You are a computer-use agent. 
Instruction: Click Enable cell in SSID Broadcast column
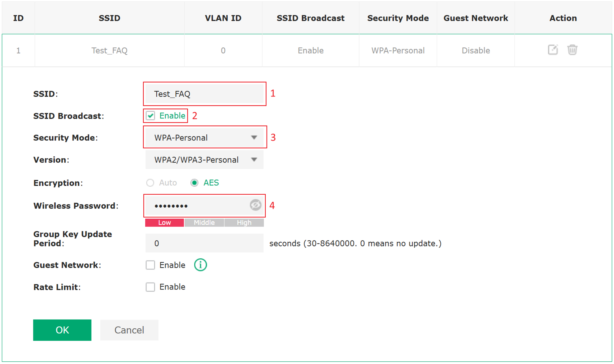311,50
